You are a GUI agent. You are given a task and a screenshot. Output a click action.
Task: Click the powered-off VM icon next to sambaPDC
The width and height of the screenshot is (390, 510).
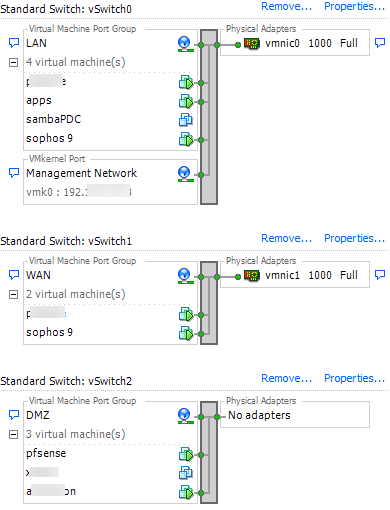pyautogui.click(x=185, y=120)
